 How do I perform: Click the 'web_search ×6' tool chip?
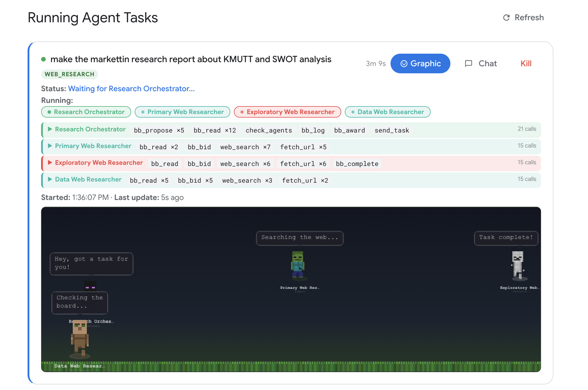click(x=245, y=164)
